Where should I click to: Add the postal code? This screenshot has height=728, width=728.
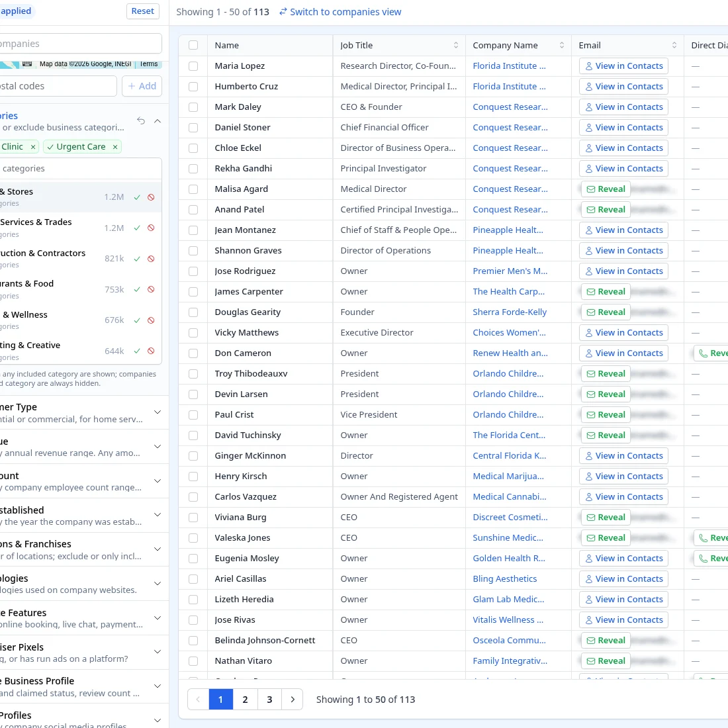[x=142, y=86]
